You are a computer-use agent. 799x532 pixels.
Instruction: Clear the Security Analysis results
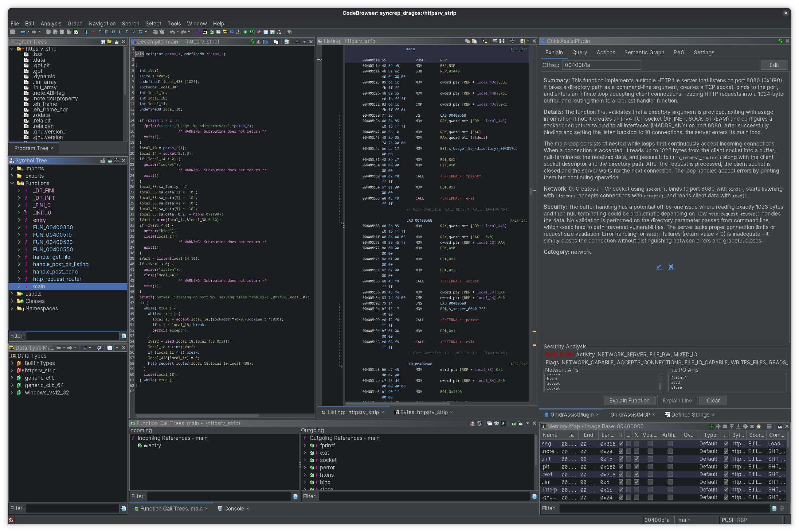click(713, 400)
